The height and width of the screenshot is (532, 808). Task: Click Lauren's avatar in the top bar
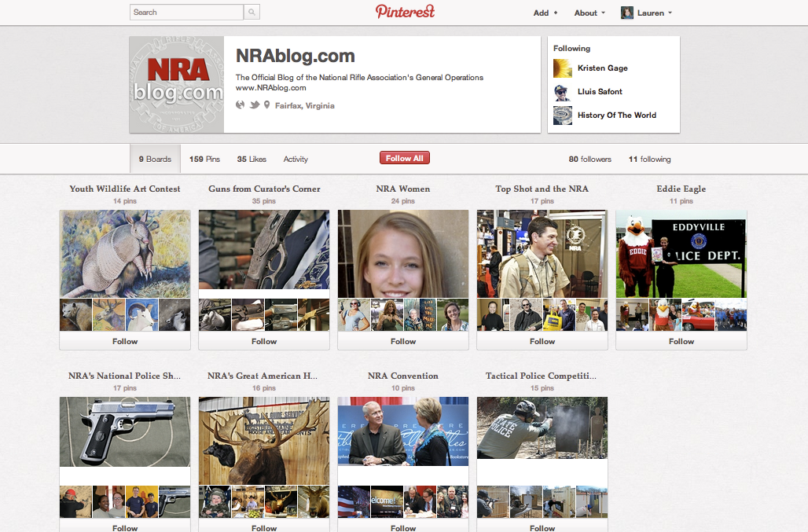tap(626, 12)
